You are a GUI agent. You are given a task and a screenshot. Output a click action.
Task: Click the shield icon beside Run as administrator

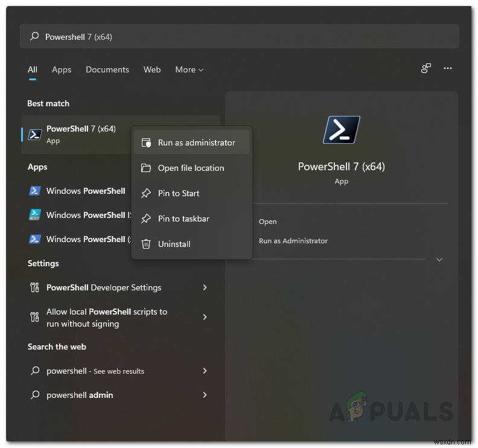click(146, 142)
